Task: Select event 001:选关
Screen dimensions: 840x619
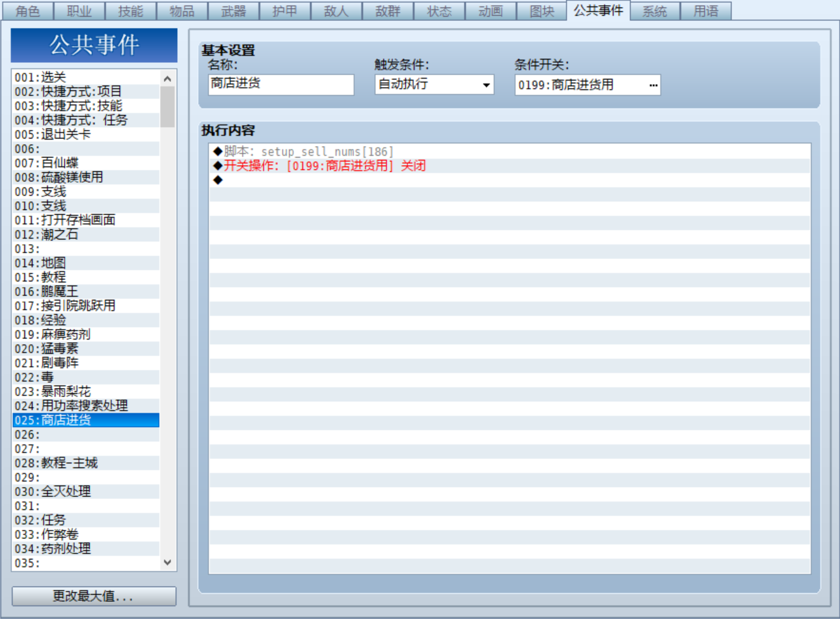Action: click(x=86, y=77)
